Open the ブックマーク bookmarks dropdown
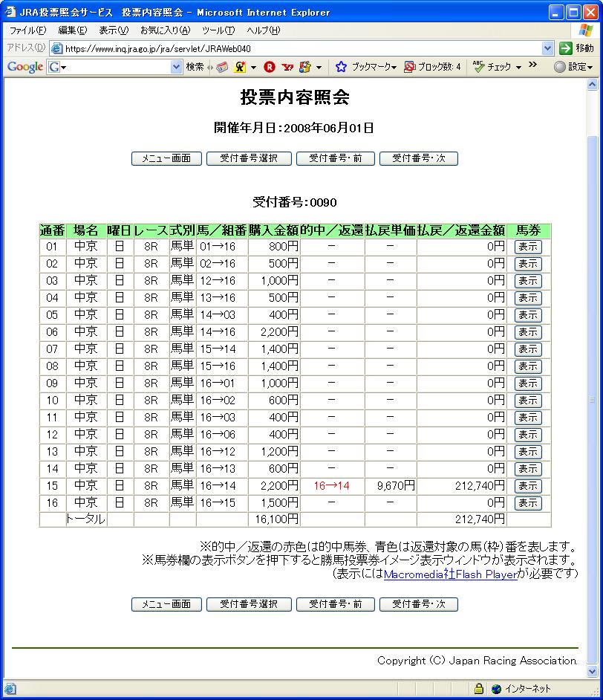This screenshot has width=603, height=700. click(366, 67)
